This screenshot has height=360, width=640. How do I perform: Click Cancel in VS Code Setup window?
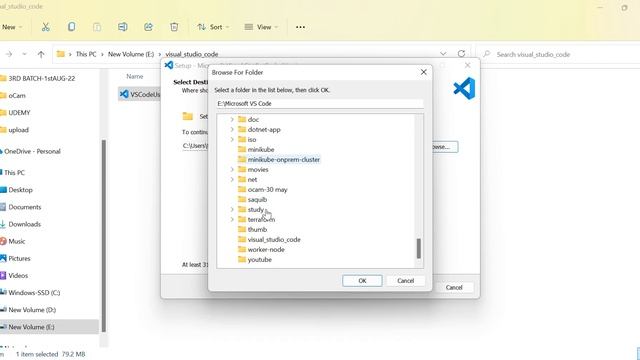point(454,287)
